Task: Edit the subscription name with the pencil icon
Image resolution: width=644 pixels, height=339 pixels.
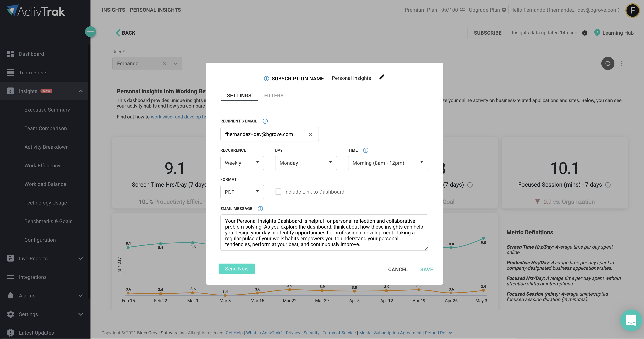Action: tap(382, 77)
